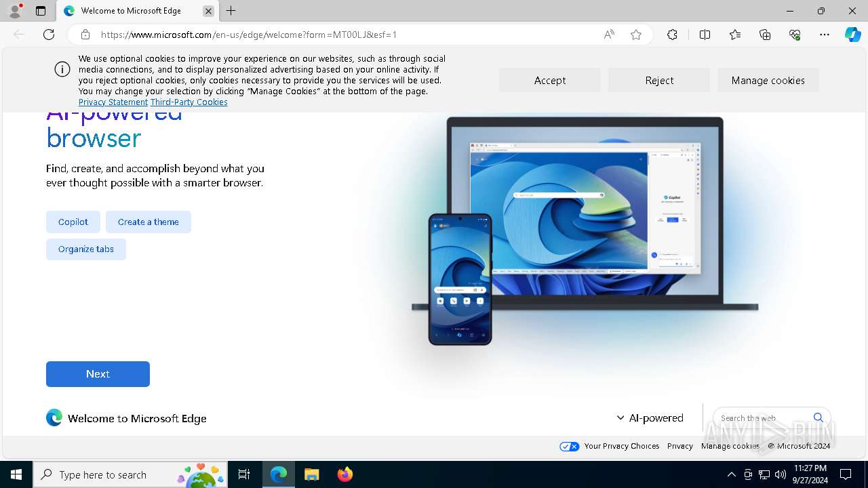Open Microsoft Edge from taskbar
Screen dimensions: 868x488
(279, 474)
